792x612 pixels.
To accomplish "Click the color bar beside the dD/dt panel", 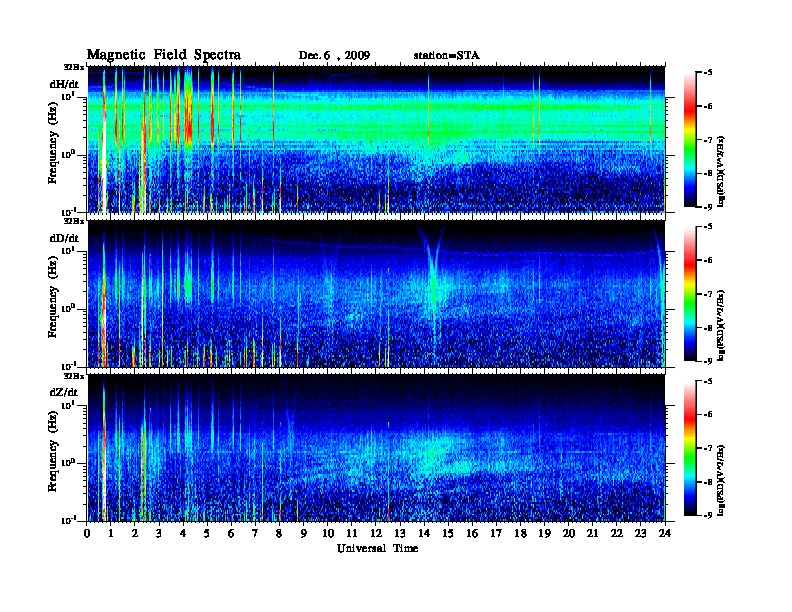I will pyautogui.click(x=690, y=293).
